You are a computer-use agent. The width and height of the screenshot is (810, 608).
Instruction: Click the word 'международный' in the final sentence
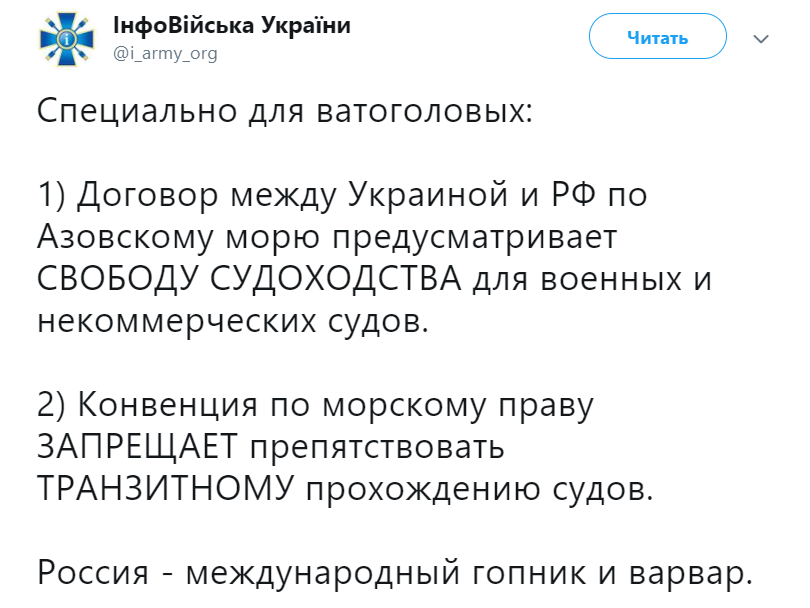pos(323,573)
